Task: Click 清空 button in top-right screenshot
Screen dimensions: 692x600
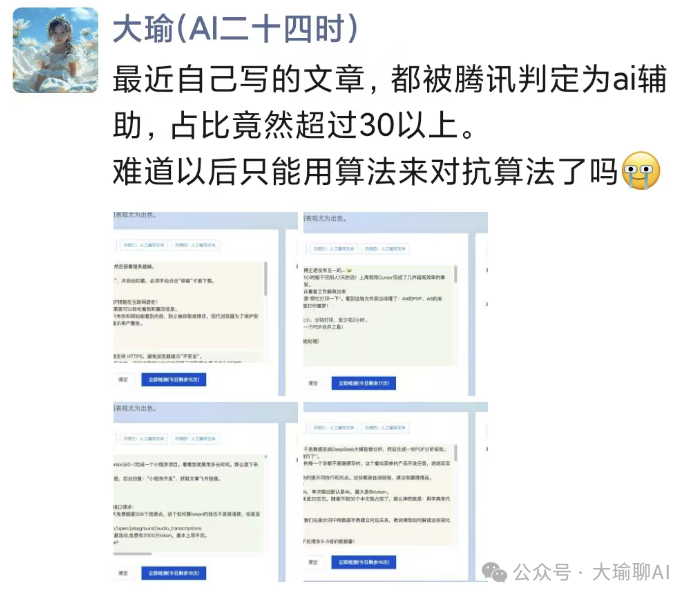Action: (x=313, y=383)
